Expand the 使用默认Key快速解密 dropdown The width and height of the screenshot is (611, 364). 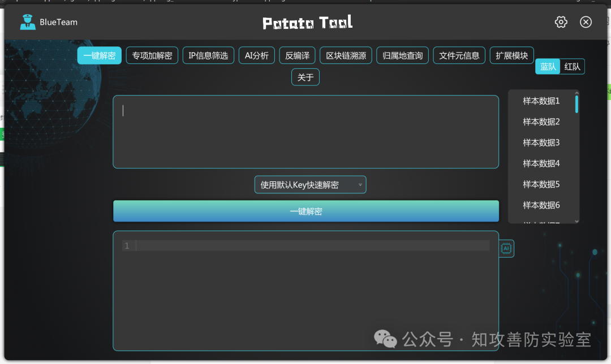click(x=310, y=184)
